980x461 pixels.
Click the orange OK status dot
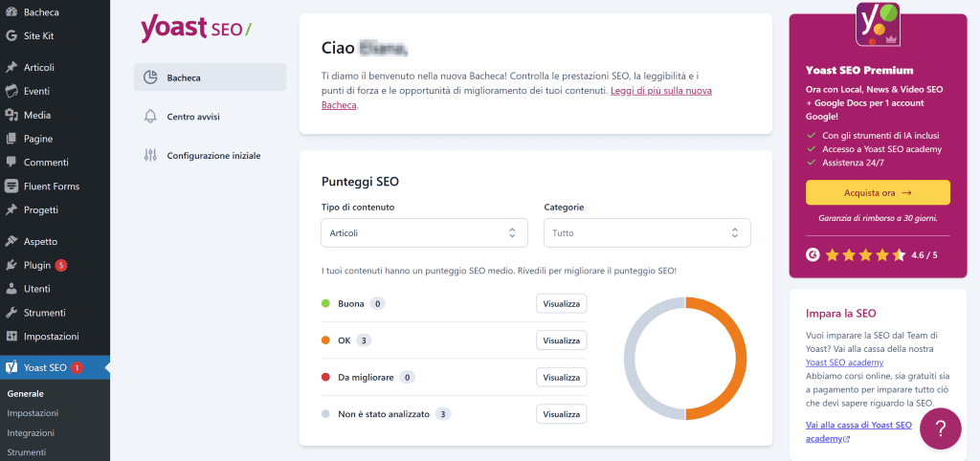(x=325, y=340)
